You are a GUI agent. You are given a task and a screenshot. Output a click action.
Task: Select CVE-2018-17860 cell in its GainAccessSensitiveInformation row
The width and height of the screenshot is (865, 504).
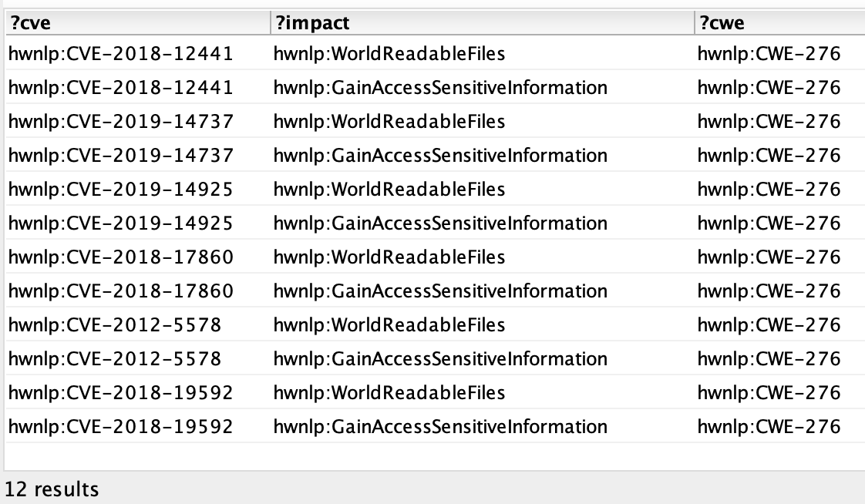[x=120, y=291]
